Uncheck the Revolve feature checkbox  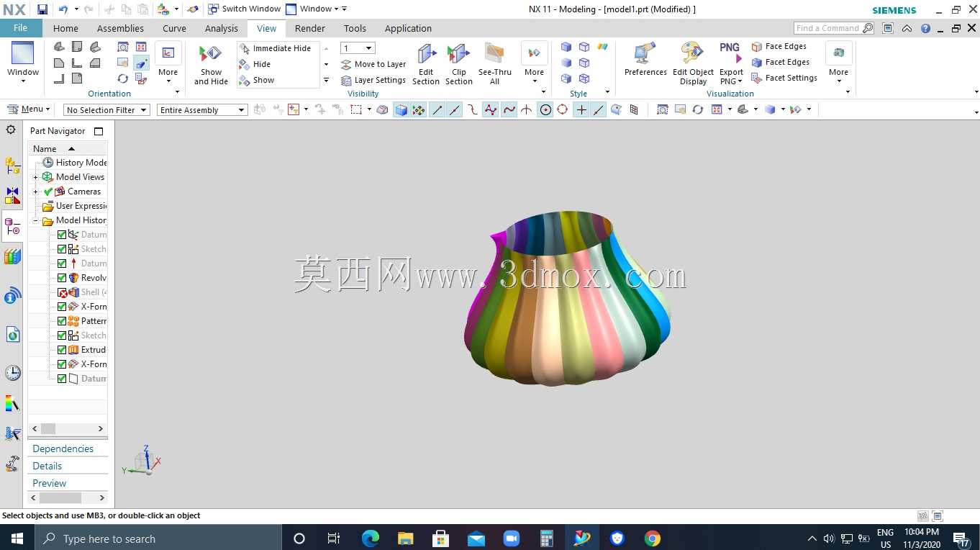(x=62, y=278)
